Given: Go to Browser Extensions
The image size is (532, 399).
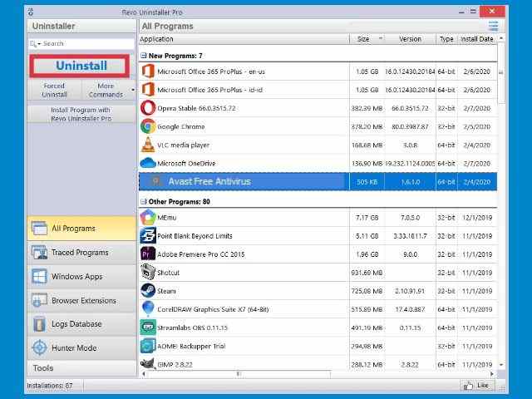Looking at the screenshot, I should tap(81, 300).
